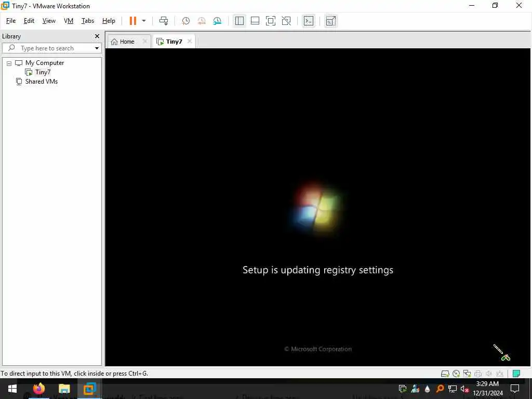Viewport: 532px width, 399px height.
Task: Select My Computer in the library
Action: point(45,63)
